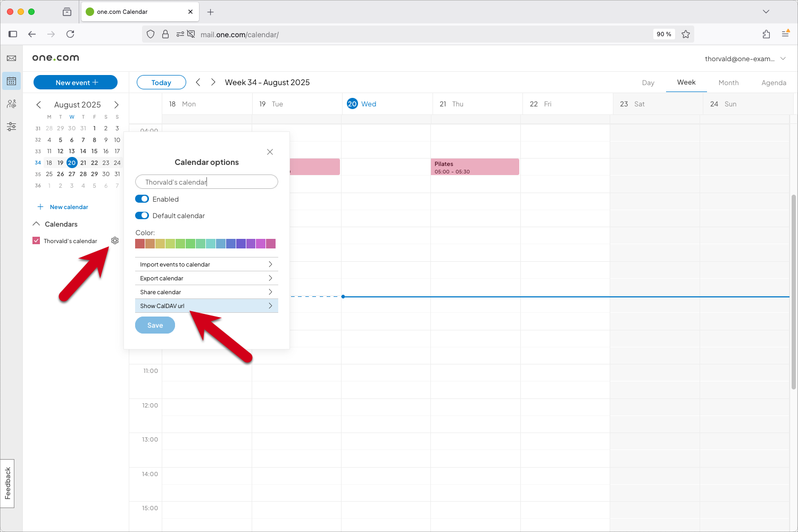The image size is (798, 532).
Task: Uncheck Thorvald's calendar visibility checkbox
Action: [x=36, y=240]
